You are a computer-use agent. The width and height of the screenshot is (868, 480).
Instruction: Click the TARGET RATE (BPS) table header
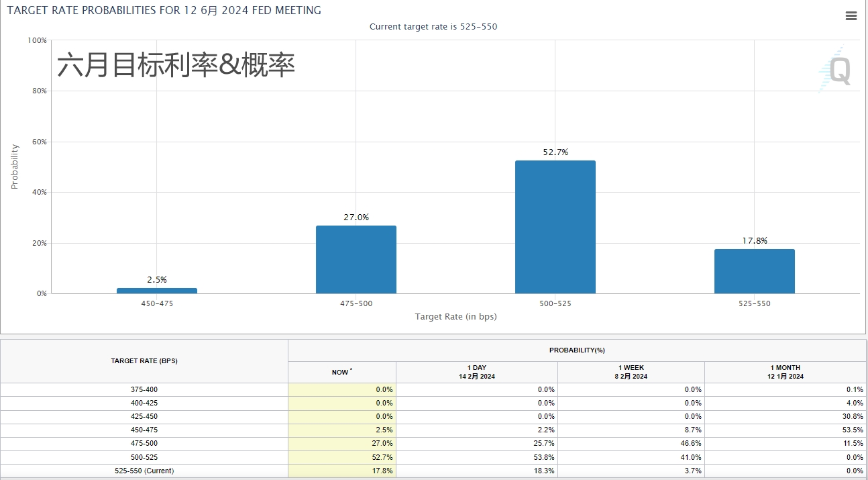(144, 361)
